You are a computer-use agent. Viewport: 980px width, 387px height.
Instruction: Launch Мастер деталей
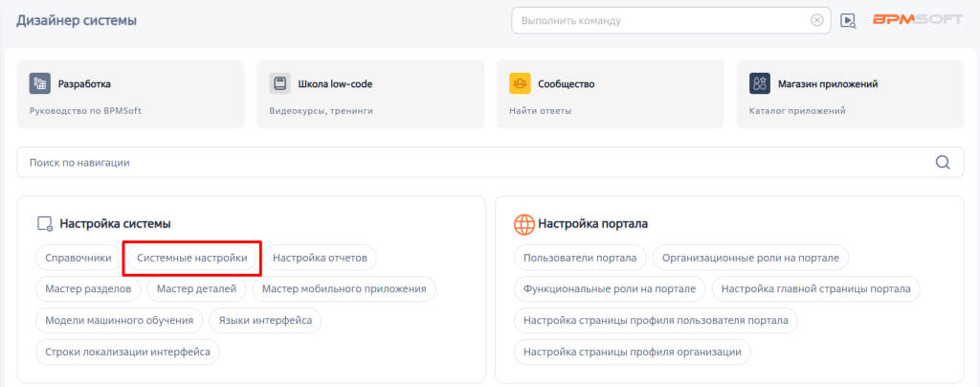click(197, 289)
